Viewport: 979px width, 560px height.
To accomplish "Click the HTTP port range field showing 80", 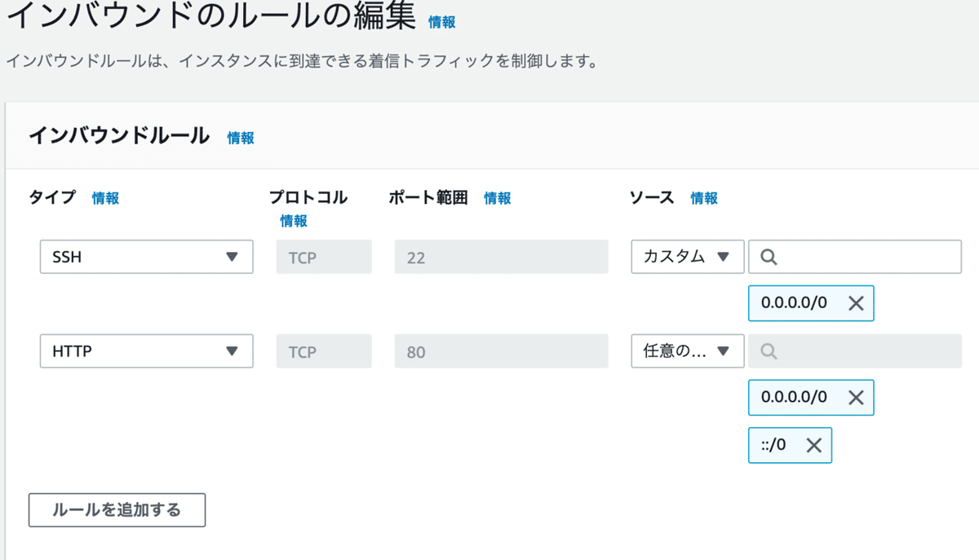I will (501, 351).
